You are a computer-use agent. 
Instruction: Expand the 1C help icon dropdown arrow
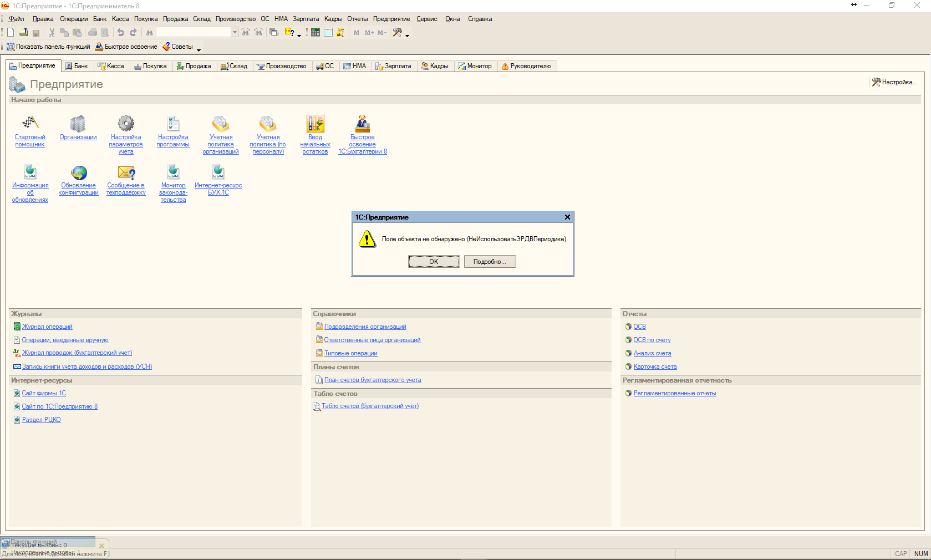click(299, 35)
